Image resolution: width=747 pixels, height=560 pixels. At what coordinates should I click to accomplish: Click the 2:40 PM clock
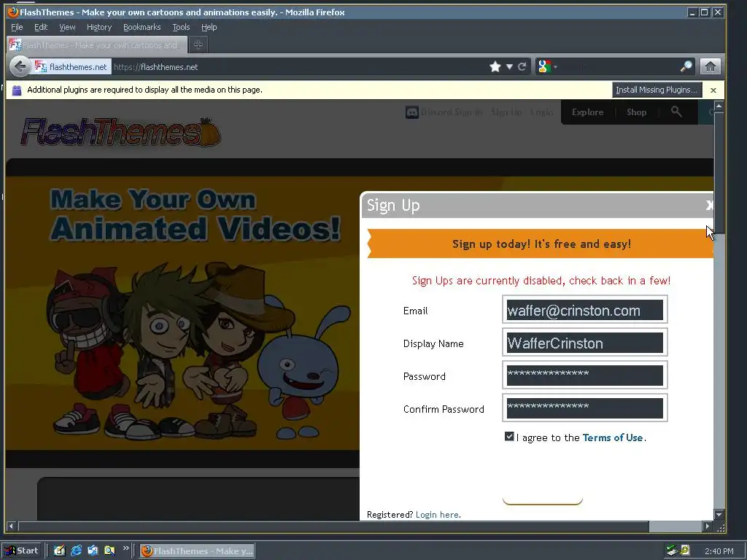tap(719, 551)
